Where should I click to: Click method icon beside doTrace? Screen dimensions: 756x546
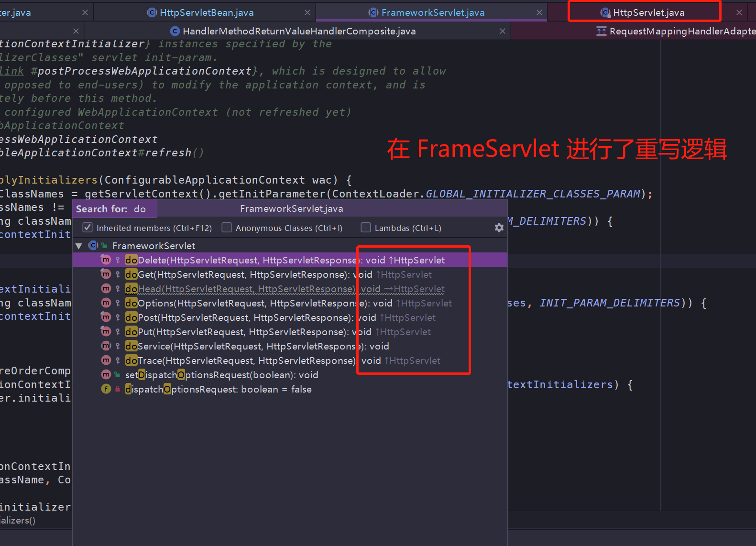click(106, 360)
